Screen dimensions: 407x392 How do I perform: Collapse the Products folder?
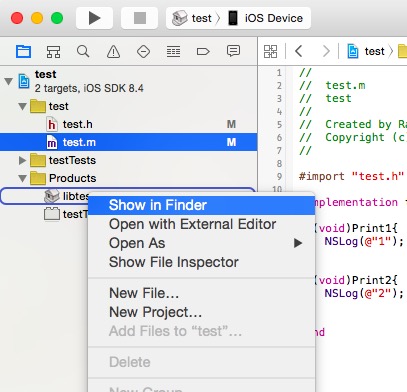point(23,179)
